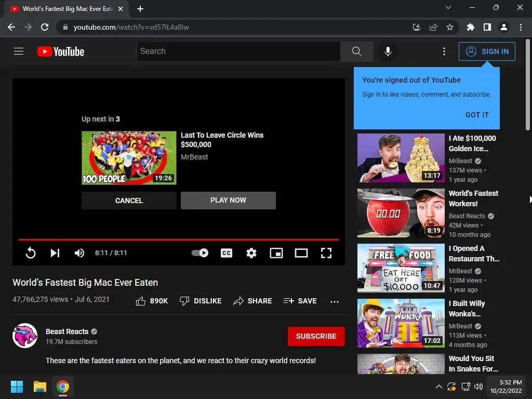Open the YouTube hamburger guide menu
Screen dimensions: 532x399
19,51
